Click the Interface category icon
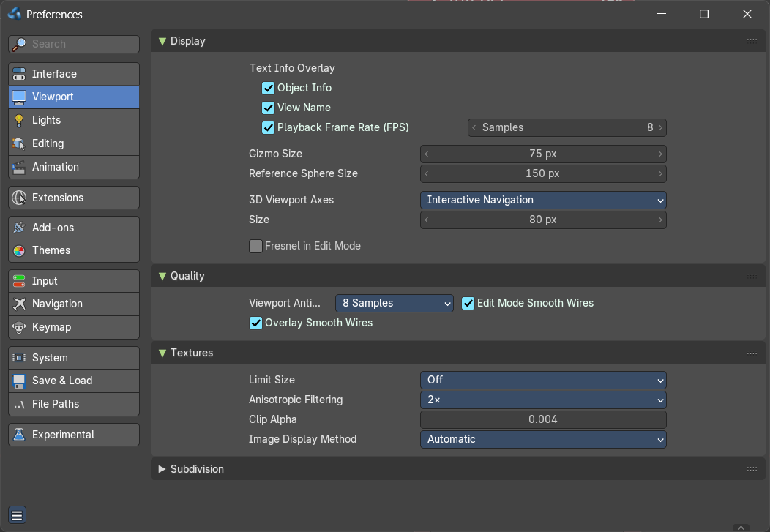Viewport: 770px width, 532px height. pos(18,74)
